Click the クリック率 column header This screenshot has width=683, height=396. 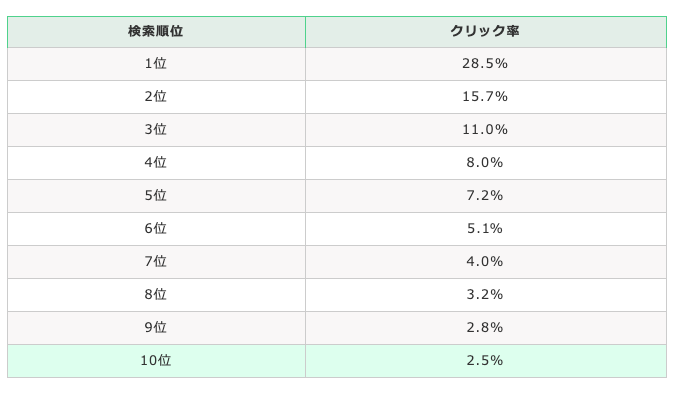pos(486,32)
